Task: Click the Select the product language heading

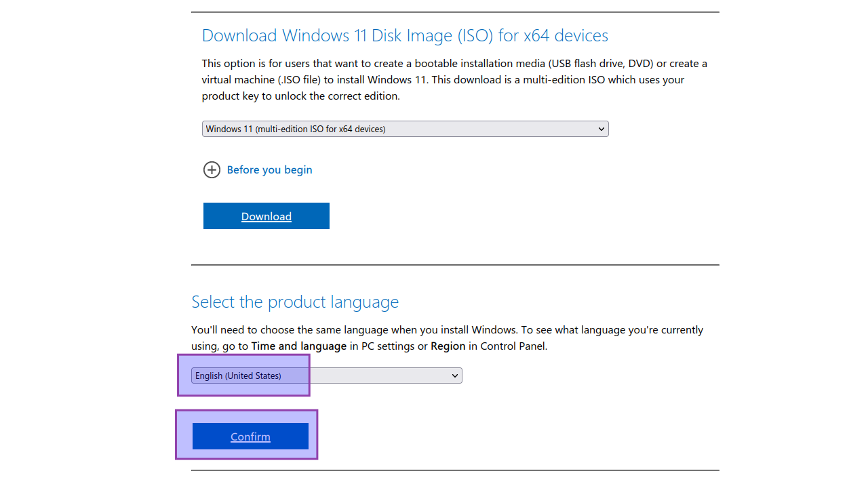Action: [295, 302]
